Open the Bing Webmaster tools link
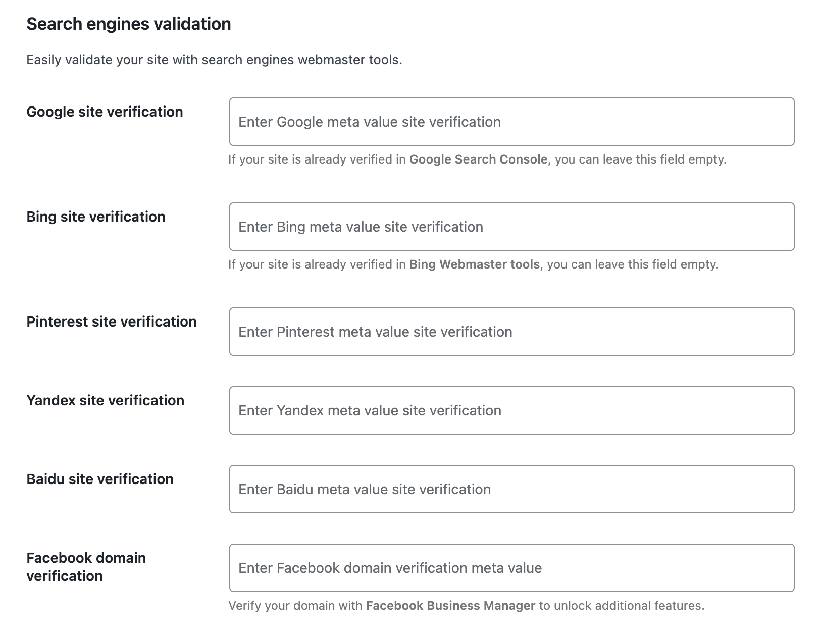Viewport: 821px width, 644px height. [x=474, y=264]
